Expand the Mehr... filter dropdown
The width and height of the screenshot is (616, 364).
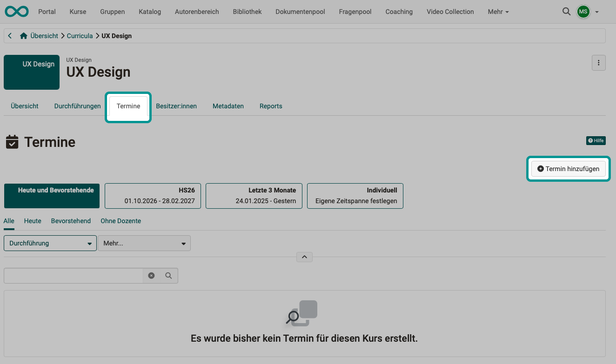coord(144,243)
